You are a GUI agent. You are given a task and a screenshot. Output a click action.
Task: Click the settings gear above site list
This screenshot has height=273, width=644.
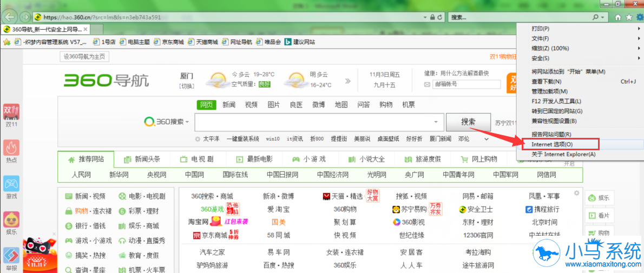(x=576, y=192)
